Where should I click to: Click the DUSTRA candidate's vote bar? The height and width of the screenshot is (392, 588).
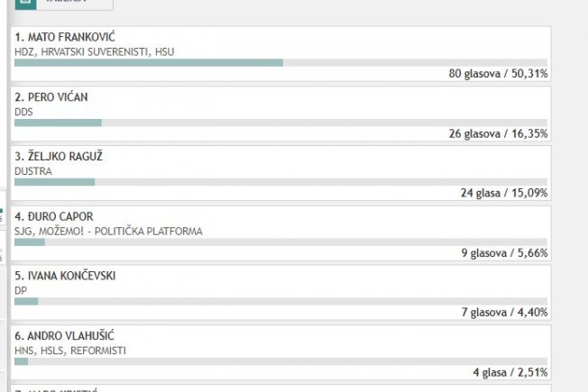280,182
